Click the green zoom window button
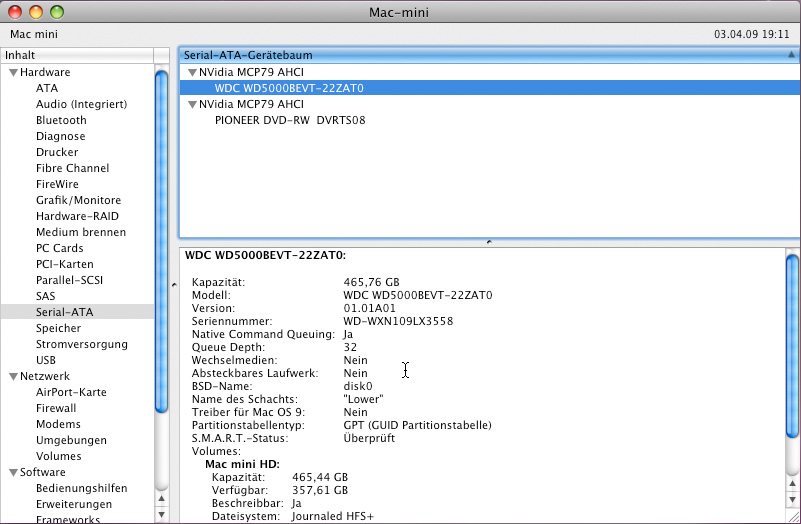This screenshot has height=524, width=801. 57,12
